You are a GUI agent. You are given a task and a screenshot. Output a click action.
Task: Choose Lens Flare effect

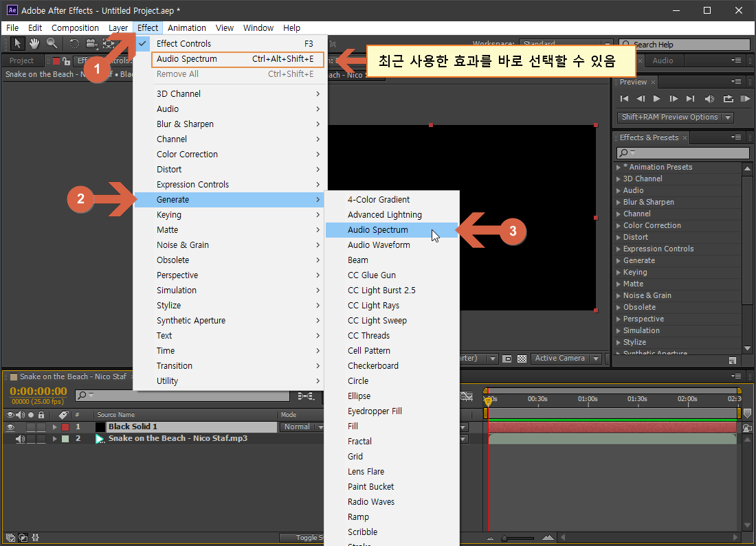coord(392,472)
